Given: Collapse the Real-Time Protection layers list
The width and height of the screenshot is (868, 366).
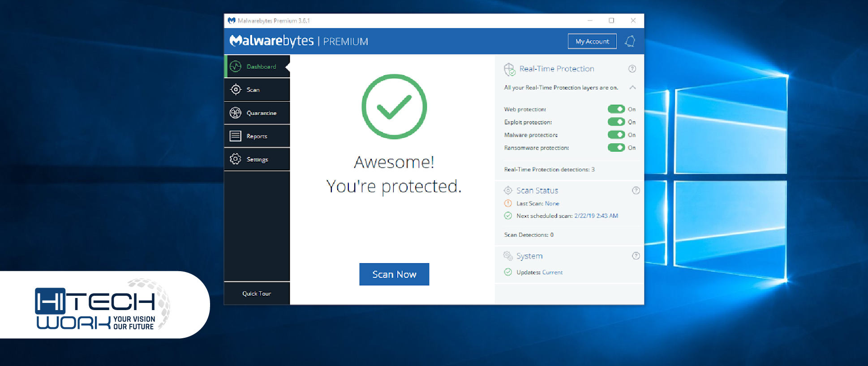Looking at the screenshot, I should click(632, 87).
